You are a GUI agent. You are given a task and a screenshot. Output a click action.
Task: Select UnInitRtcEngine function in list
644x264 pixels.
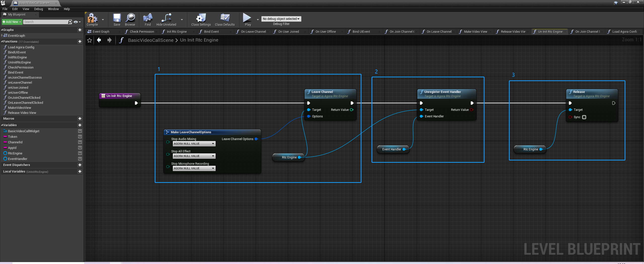pos(19,62)
